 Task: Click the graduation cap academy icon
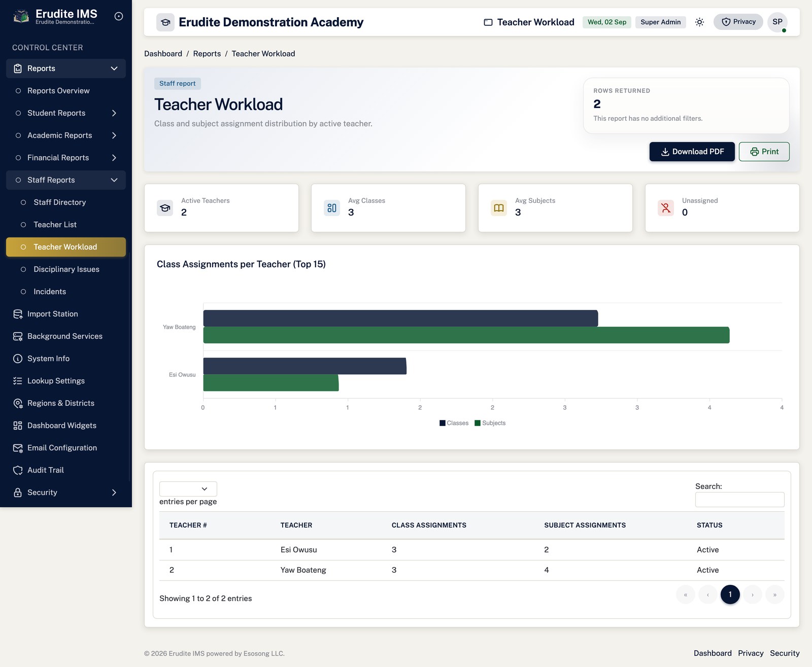[x=165, y=22]
